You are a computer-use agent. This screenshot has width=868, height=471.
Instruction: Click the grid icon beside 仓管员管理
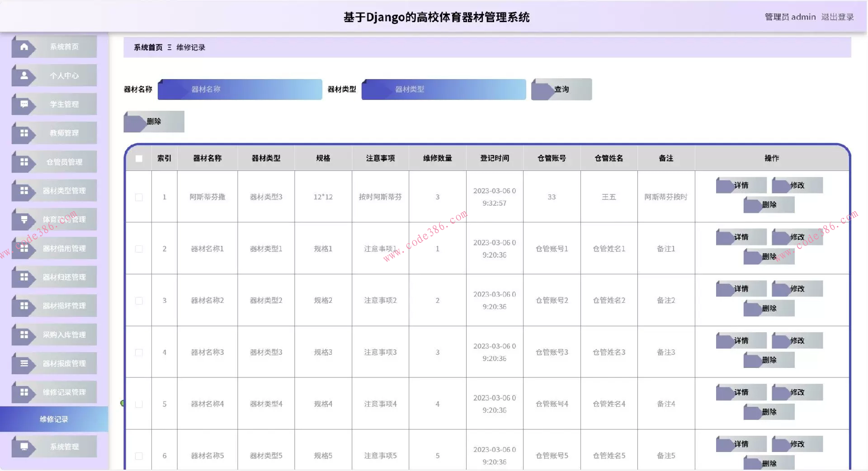pos(24,162)
